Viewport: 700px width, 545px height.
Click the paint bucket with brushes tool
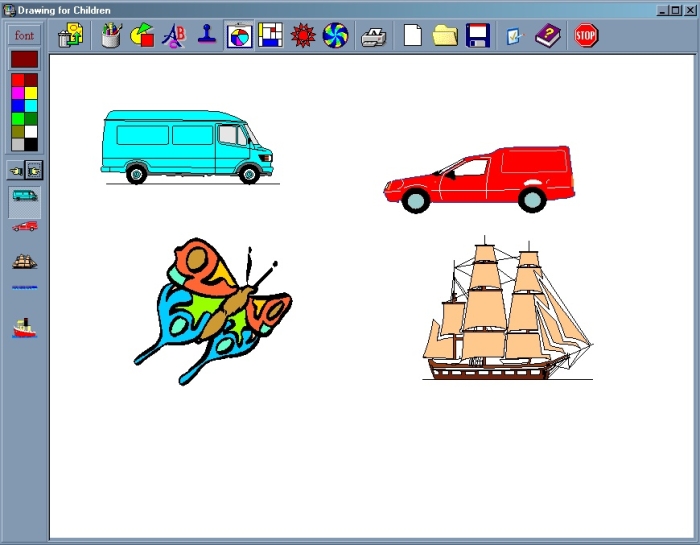(x=111, y=37)
